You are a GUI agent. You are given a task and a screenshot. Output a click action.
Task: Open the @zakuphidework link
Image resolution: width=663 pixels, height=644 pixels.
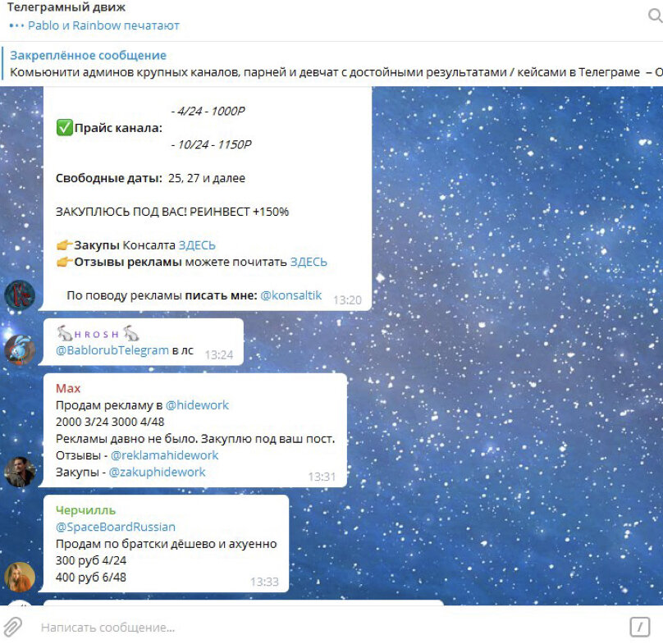click(x=157, y=472)
